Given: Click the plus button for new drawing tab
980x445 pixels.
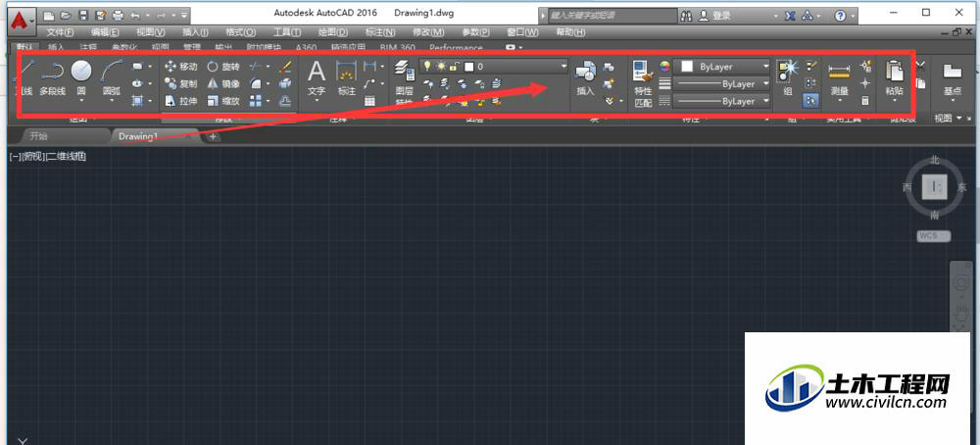Looking at the screenshot, I should tap(213, 136).
